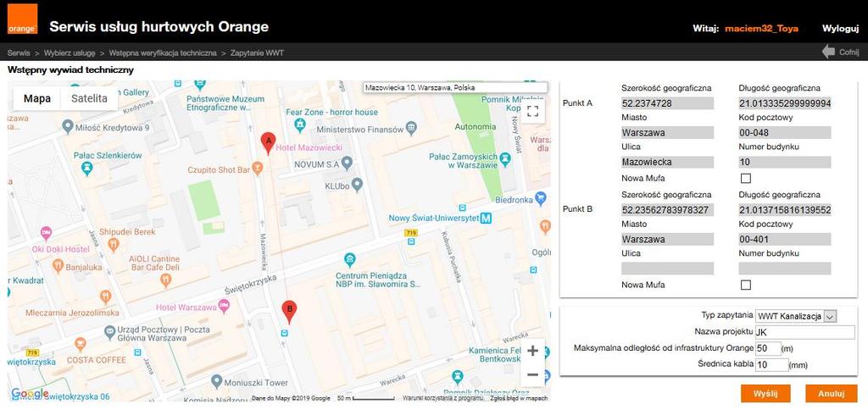This screenshot has height=410, width=868.
Task: Click COSTA COFFEE cafe pin
Action: (x=81, y=344)
